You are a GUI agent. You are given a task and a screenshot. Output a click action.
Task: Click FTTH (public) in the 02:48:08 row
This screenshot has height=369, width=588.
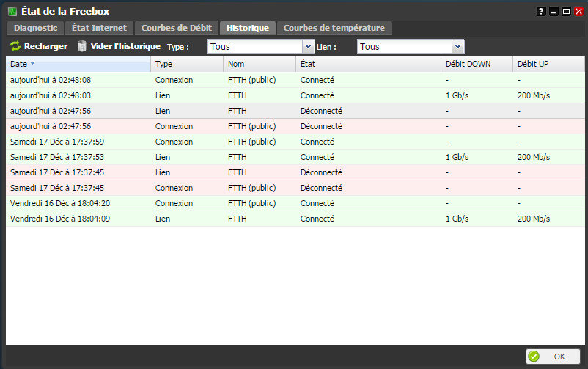tap(252, 80)
